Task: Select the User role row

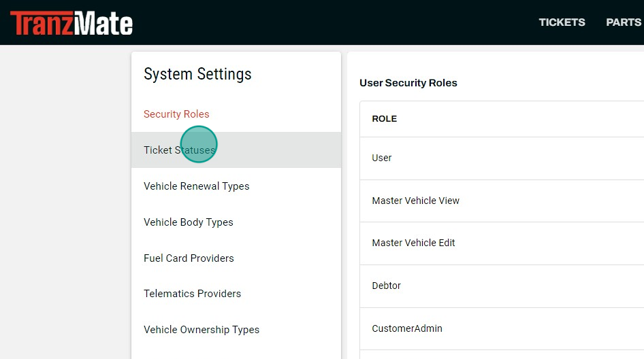Action: 502,158
